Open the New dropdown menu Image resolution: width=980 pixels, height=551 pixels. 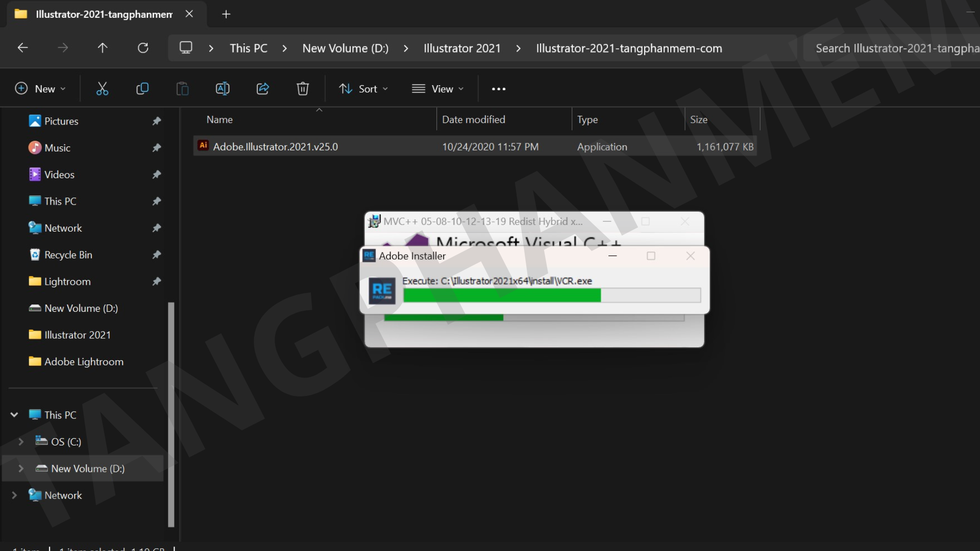click(x=40, y=89)
